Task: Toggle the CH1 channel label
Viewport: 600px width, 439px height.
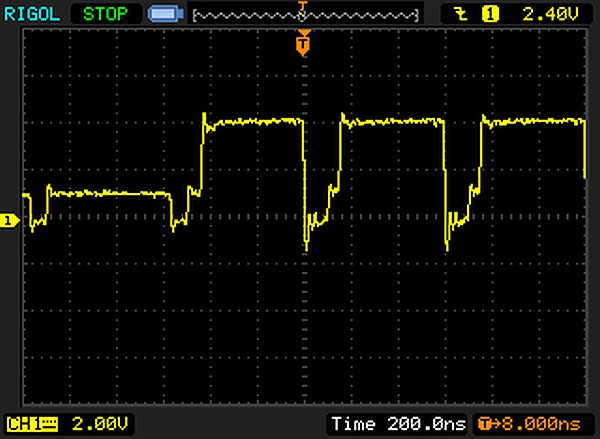Action: tap(24, 423)
